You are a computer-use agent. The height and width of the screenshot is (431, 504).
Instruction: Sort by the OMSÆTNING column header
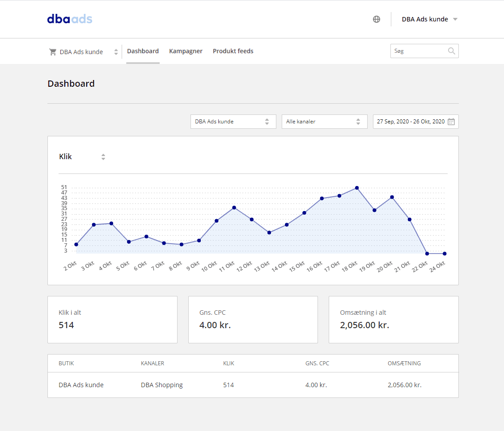pyautogui.click(x=404, y=363)
